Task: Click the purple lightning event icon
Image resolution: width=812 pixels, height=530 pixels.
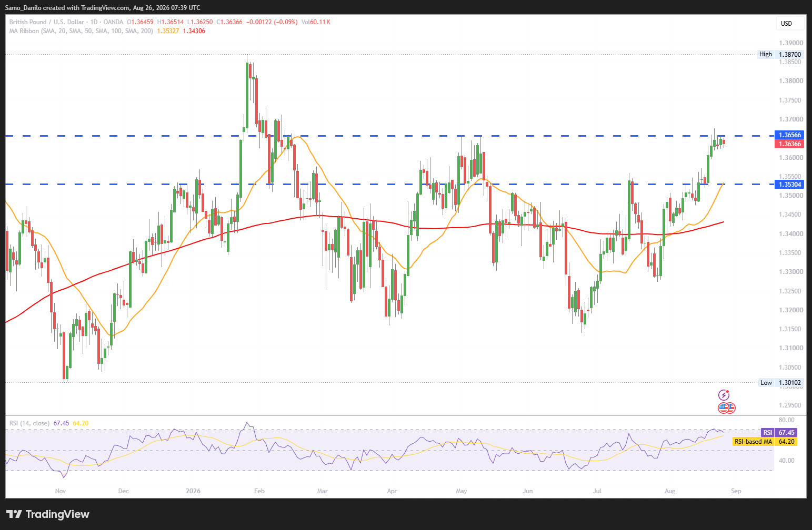Action: 724,395
